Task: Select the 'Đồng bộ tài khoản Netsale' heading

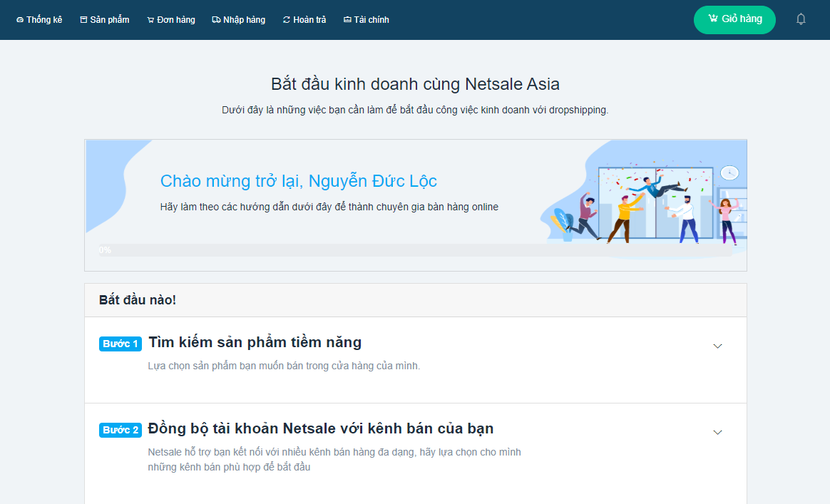Action: [321, 428]
